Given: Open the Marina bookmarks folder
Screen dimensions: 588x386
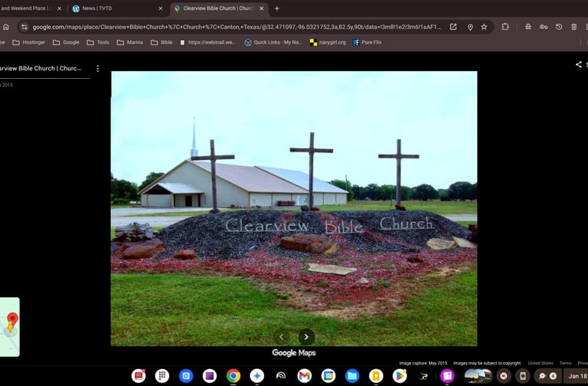Looking at the screenshot, I should [129, 42].
